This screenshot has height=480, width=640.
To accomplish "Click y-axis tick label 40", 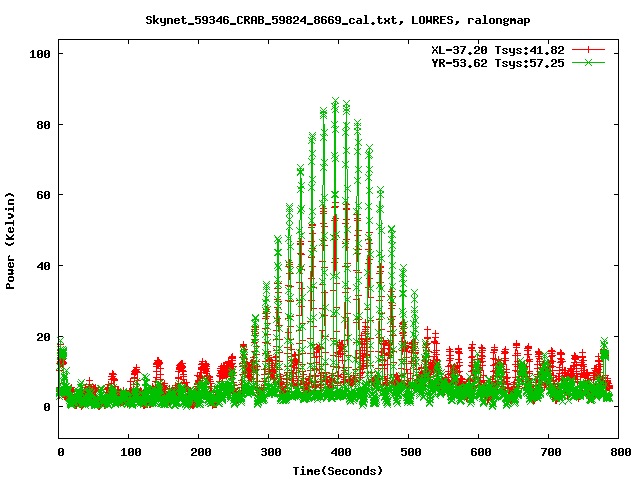I will coord(44,266).
